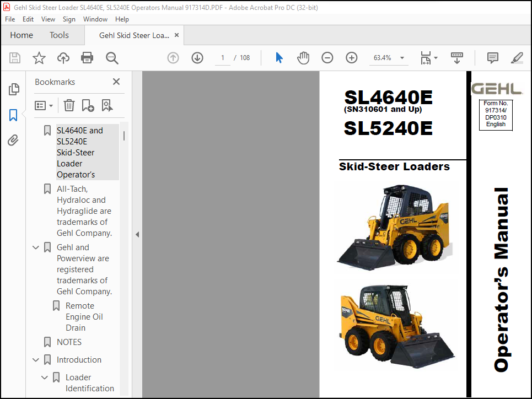The image size is (532, 399).
Task: Switch to the Home tab
Action: 22,35
